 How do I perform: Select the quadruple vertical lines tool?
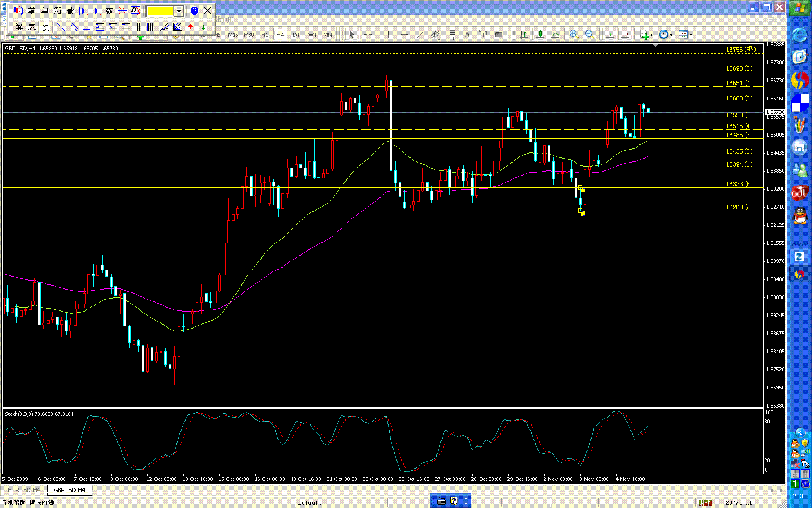(151, 27)
